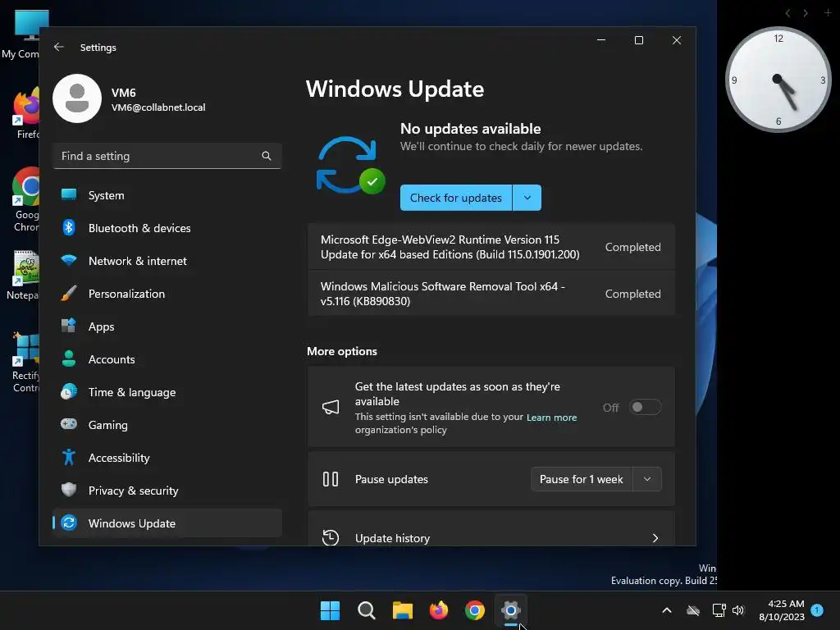Image resolution: width=840 pixels, height=630 pixels.
Task: Click Completed status for Malicious Software Removal Tool
Action: point(632,294)
